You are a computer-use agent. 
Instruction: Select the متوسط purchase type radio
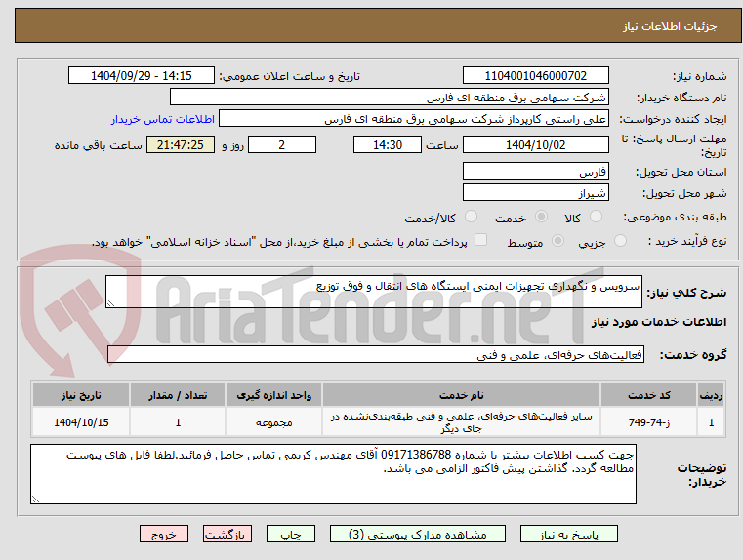click(557, 241)
